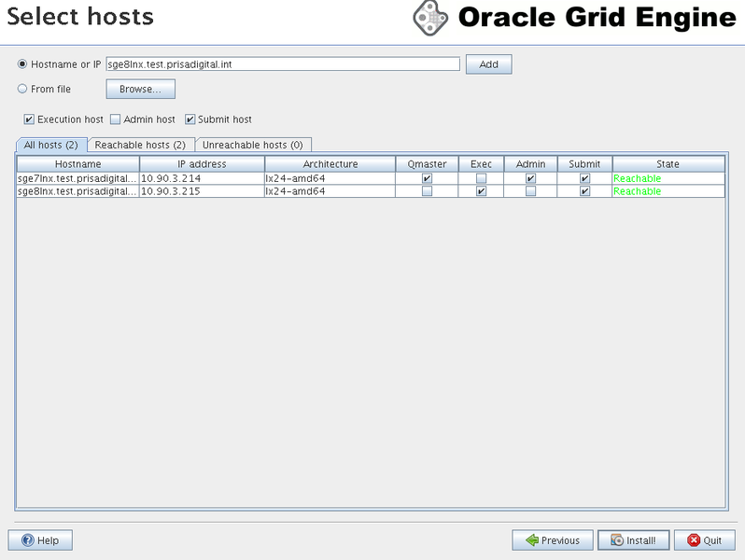
Task: Check the Admin host checkbox
Action: [116, 119]
